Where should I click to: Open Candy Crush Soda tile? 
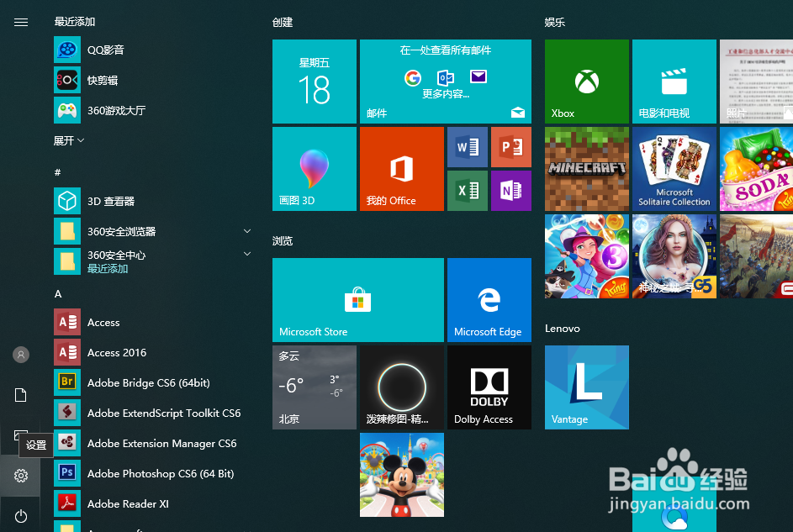coord(757,169)
